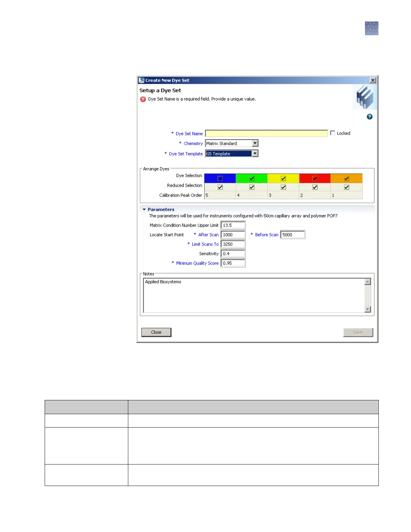Click the dye set books graphic

[x=365, y=97]
